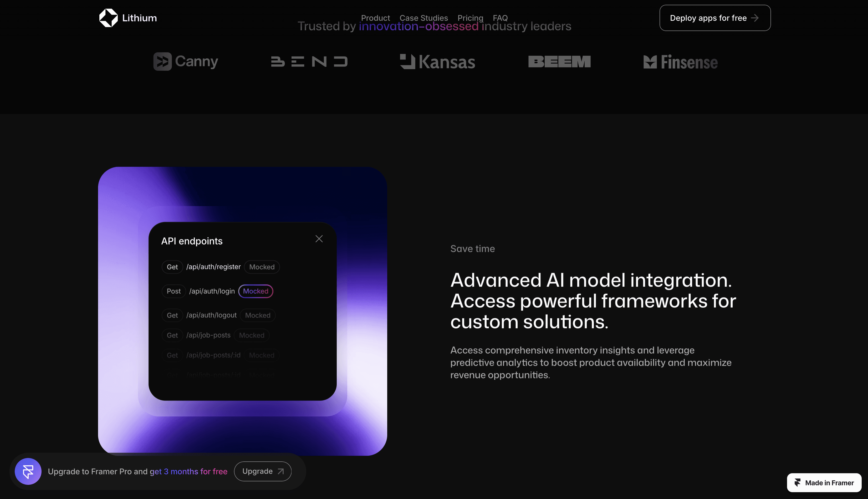The height and width of the screenshot is (499, 868).
Task: Close the API endpoints panel
Action: 319,239
